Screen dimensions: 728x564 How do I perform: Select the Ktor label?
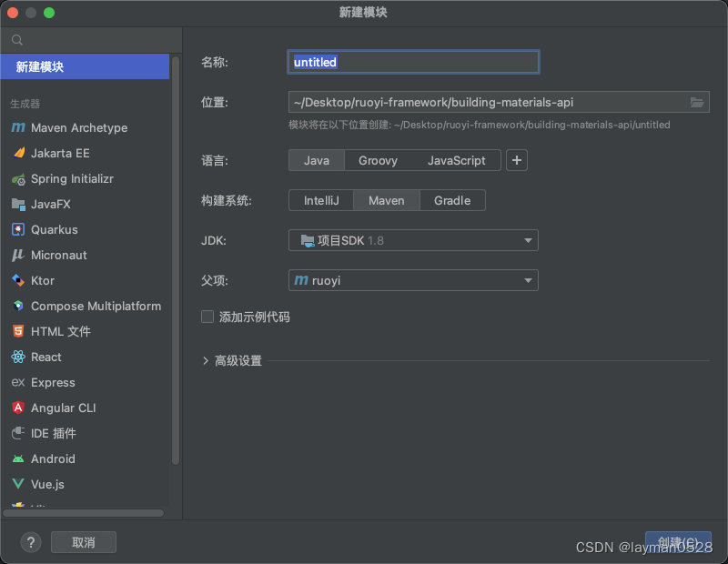43,280
